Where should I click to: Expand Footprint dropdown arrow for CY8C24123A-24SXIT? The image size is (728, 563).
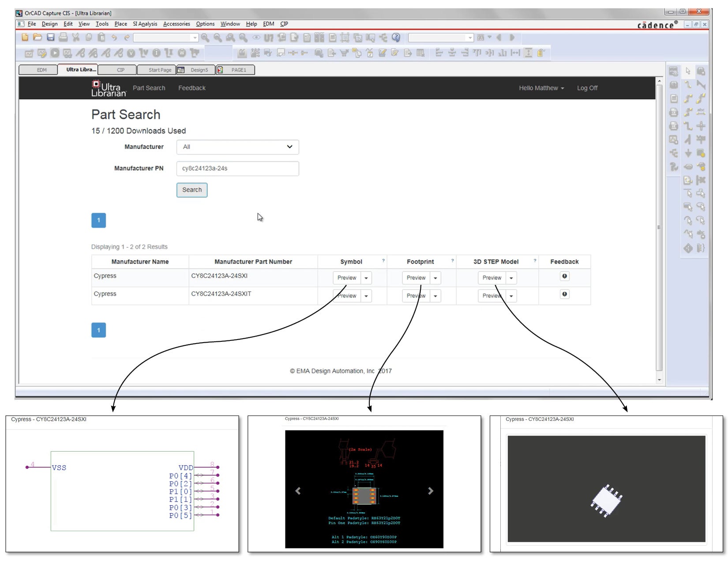click(435, 296)
